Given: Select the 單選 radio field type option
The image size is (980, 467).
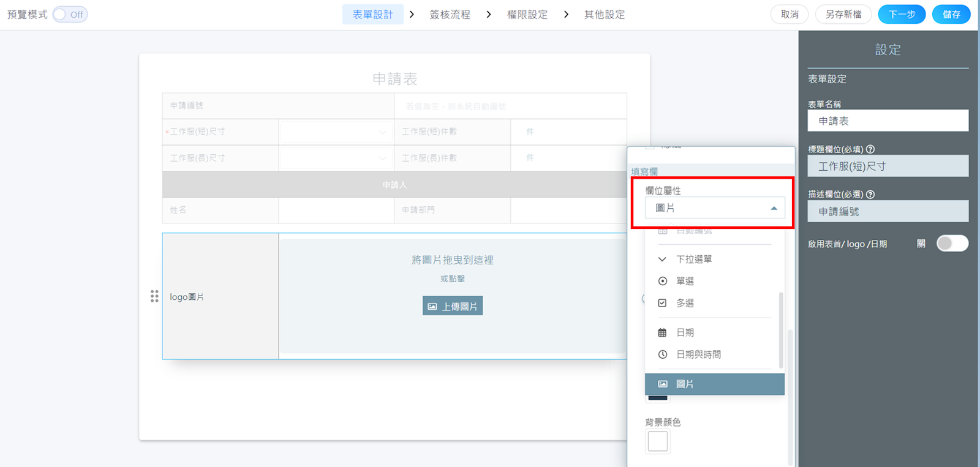Looking at the screenshot, I should 685,281.
